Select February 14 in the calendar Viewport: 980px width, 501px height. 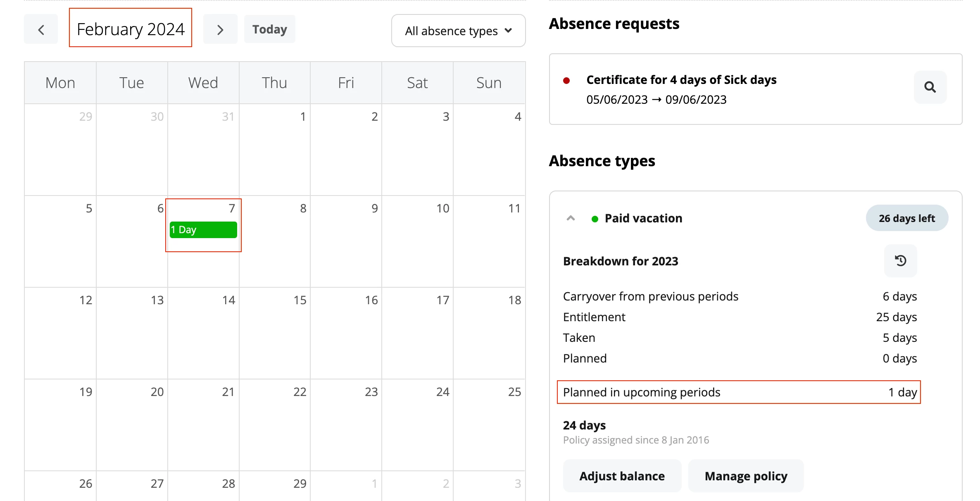203,333
